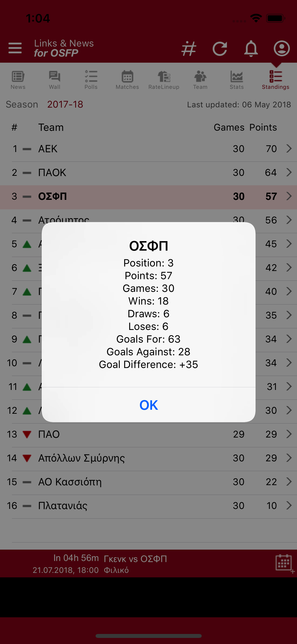
Task: Refresh the standings with reload icon
Action: point(220,49)
